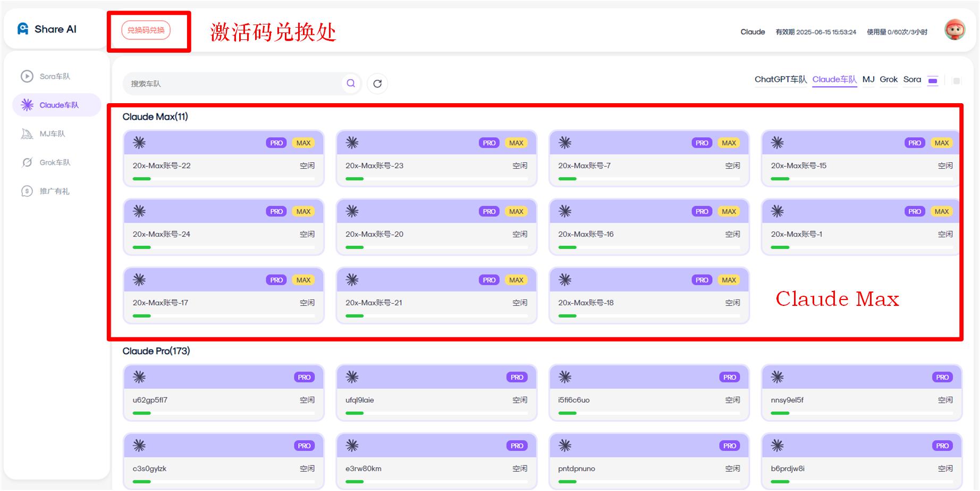Click Claude icon on ufql9laie card
This screenshot has height=491, width=980.
pos(352,377)
